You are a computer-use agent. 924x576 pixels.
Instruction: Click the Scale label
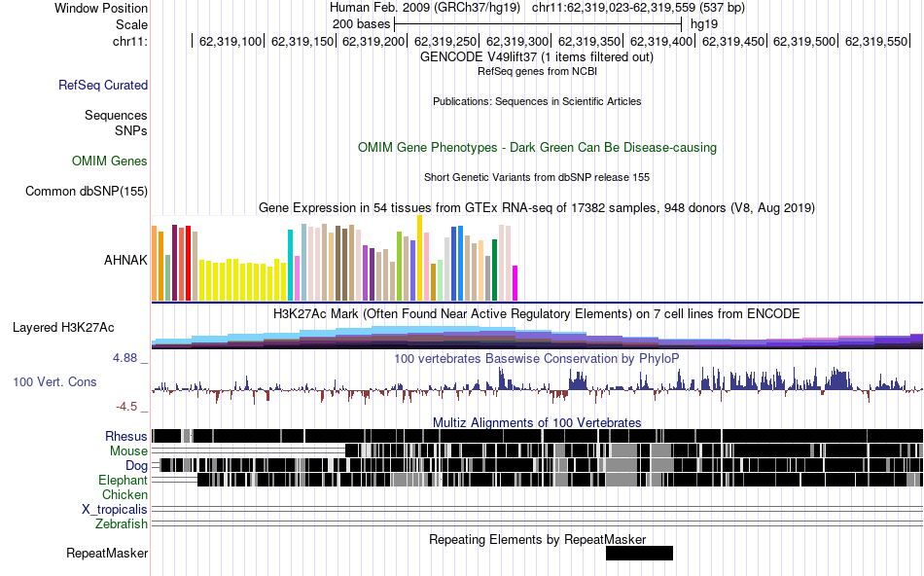click(131, 24)
